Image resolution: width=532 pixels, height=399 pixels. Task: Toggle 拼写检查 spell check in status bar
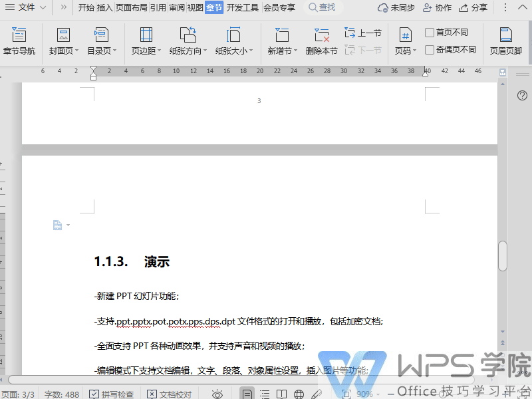111,394
